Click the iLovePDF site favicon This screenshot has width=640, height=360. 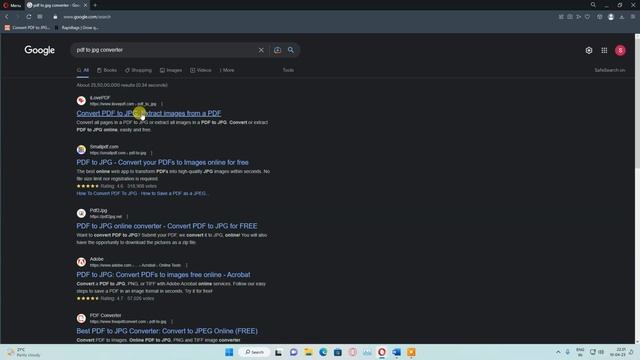[81, 100]
